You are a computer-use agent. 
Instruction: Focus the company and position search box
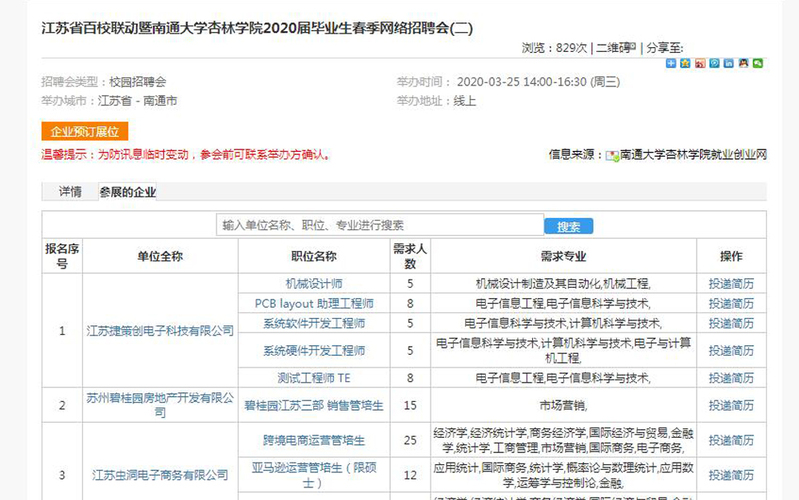[x=380, y=226]
